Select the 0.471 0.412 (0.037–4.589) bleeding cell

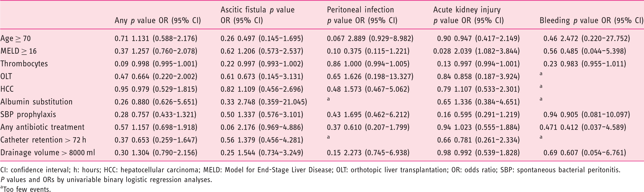583,127
